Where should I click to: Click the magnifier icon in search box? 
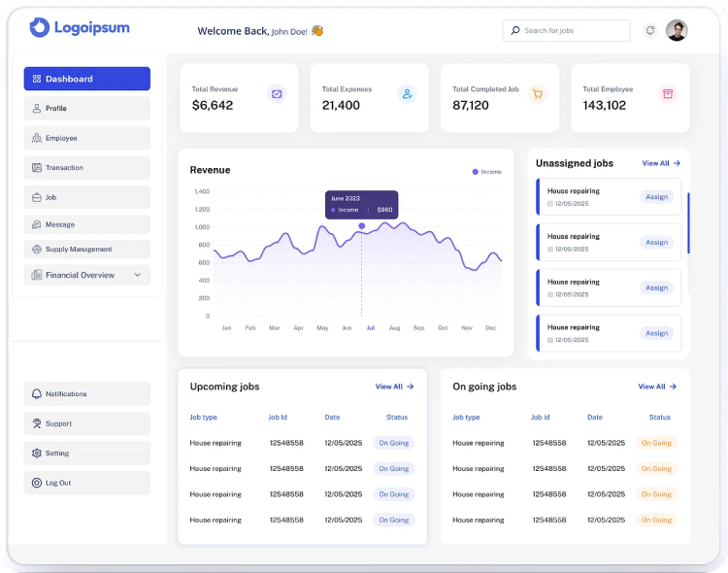pos(514,31)
